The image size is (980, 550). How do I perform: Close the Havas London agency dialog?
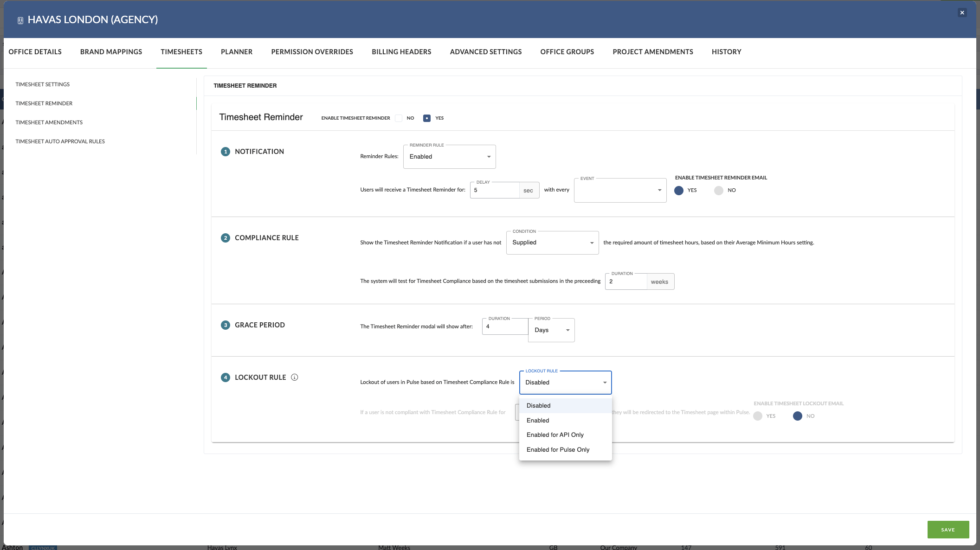pyautogui.click(x=962, y=13)
